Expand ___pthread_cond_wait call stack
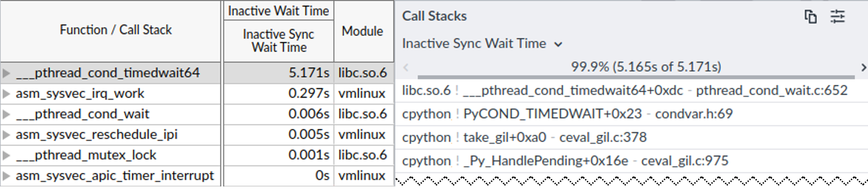The height and width of the screenshot is (193, 868). pyautogui.click(x=6, y=114)
